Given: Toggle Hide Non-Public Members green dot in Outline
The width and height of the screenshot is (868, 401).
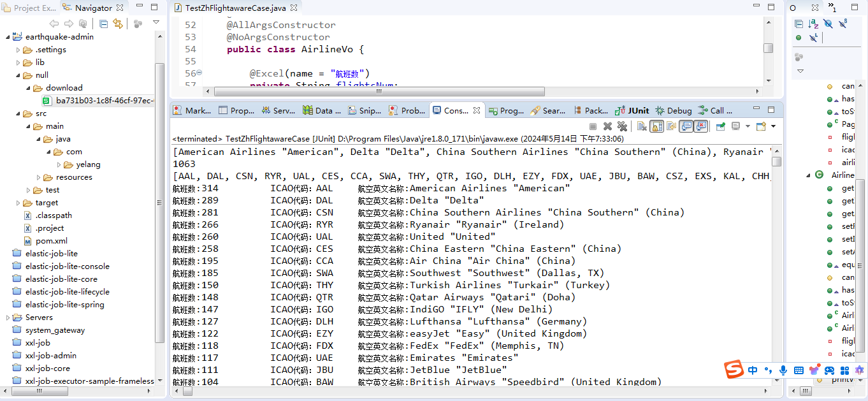Looking at the screenshot, I should (x=799, y=38).
